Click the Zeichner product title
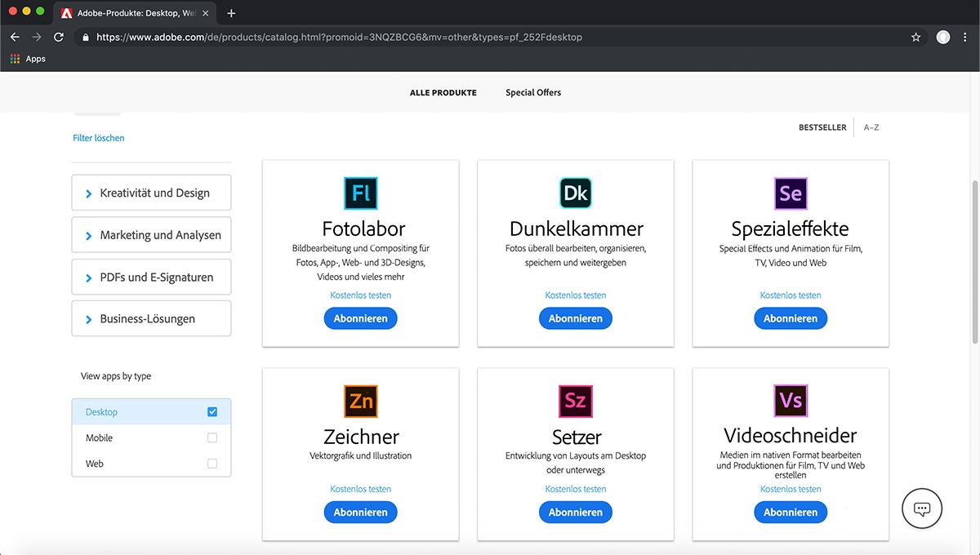This screenshot has width=980, height=555. pyautogui.click(x=361, y=436)
